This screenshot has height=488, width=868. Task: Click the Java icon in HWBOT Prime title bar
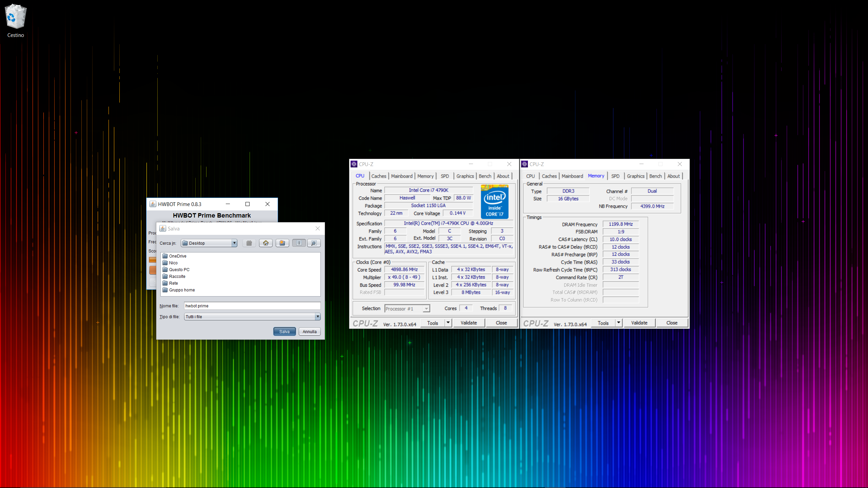click(153, 204)
